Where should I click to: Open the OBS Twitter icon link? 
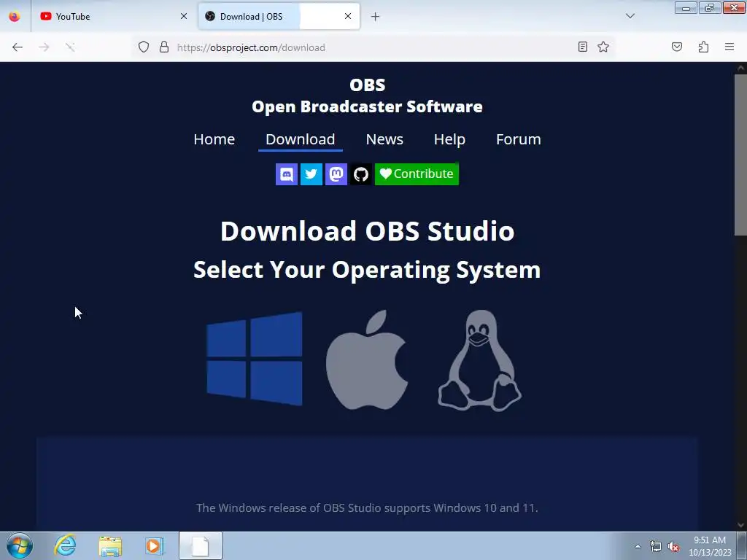pos(311,174)
